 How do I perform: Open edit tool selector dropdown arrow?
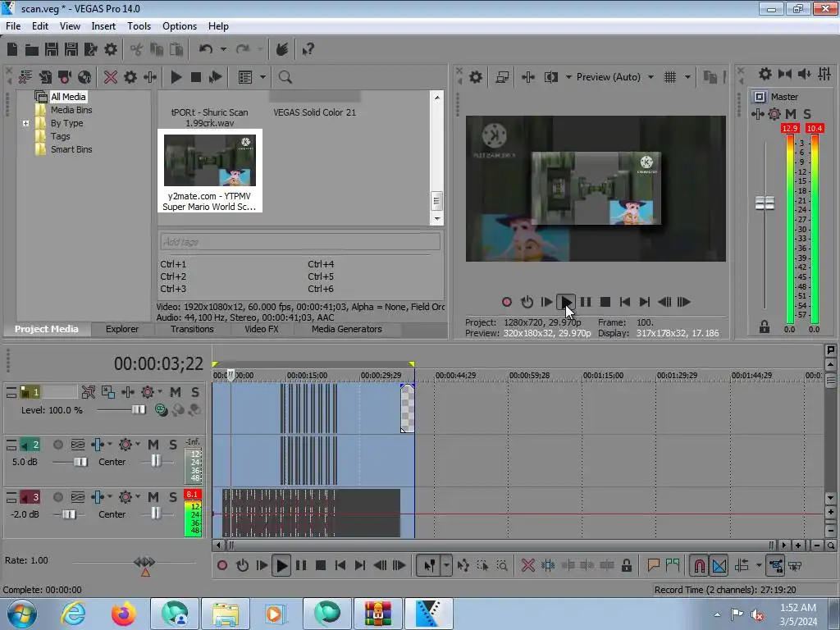[446, 565]
